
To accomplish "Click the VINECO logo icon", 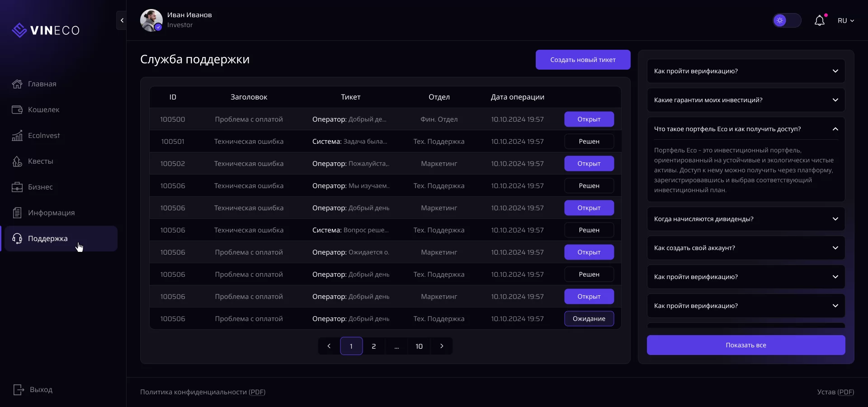I will tap(19, 30).
